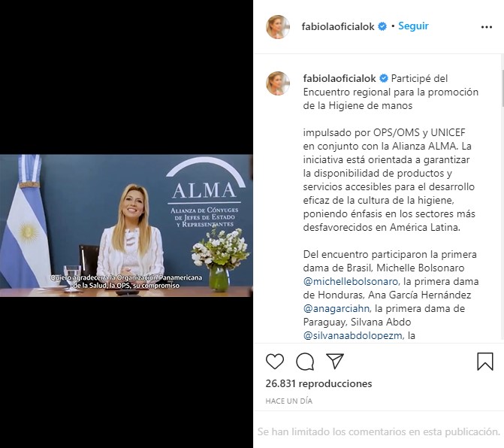The image size is (504, 448).
Task: Open comments via speech bubble icon
Action: tap(305, 362)
